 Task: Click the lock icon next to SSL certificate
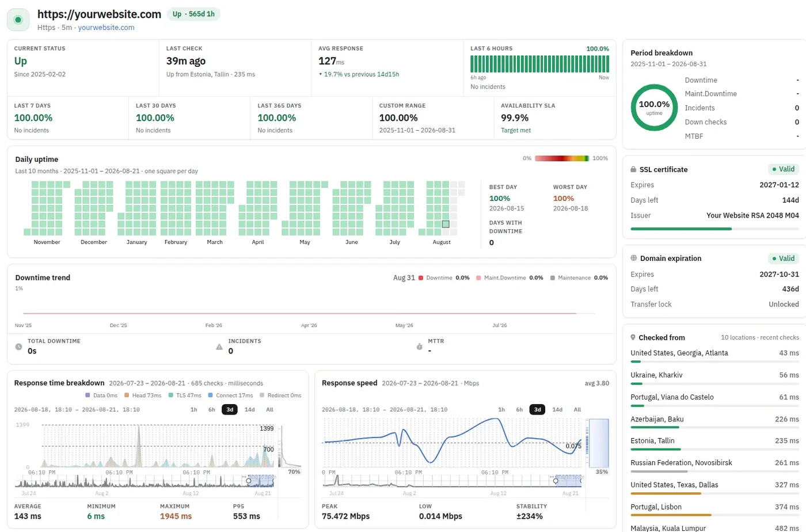(634, 170)
